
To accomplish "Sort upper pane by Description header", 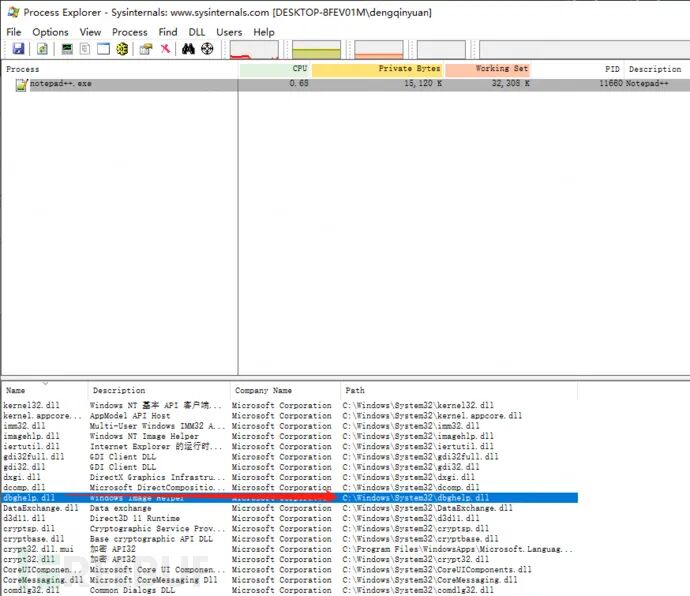I will (657, 69).
